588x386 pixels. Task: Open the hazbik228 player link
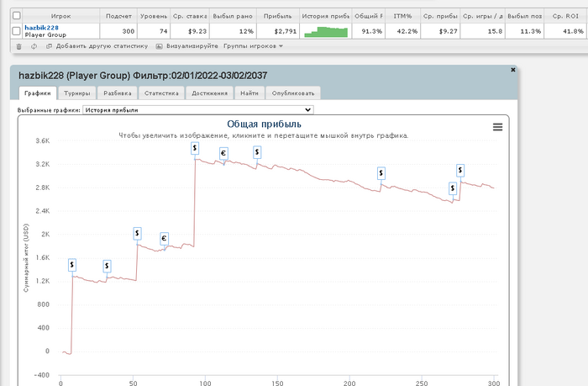(x=42, y=28)
